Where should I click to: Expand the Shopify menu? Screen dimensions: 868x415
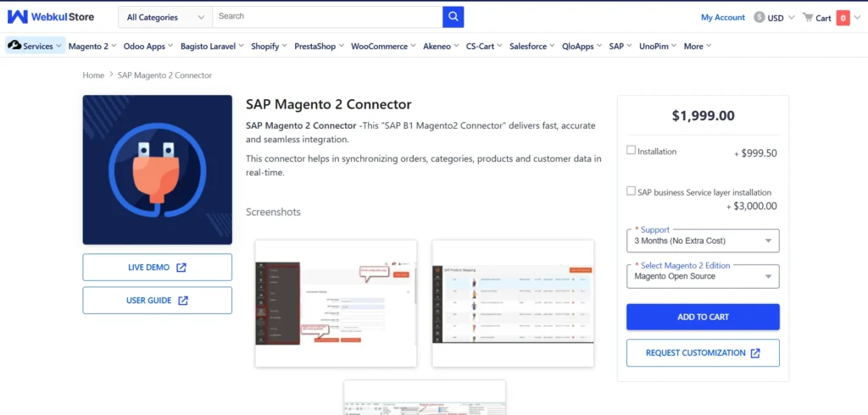click(269, 47)
